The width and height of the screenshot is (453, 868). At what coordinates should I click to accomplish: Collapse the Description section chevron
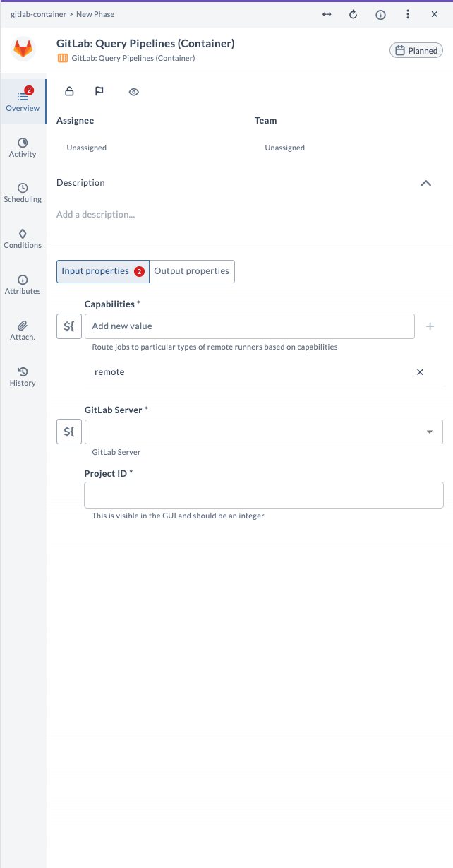click(x=425, y=183)
